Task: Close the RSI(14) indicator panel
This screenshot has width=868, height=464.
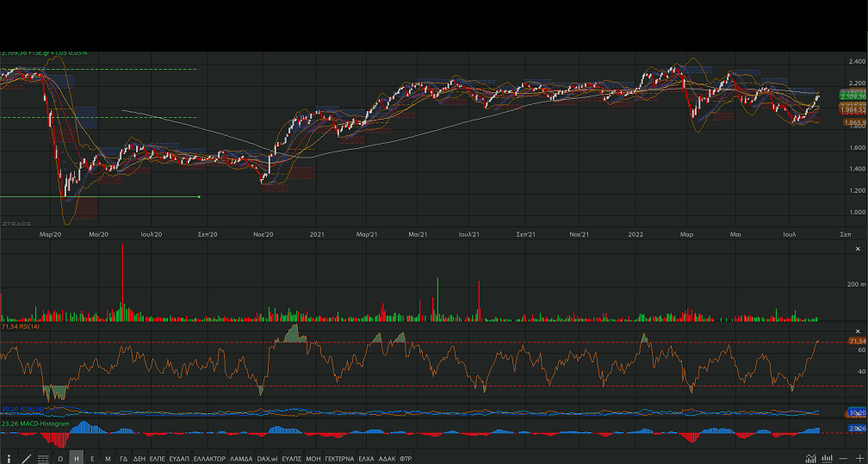Action: pos(856,331)
